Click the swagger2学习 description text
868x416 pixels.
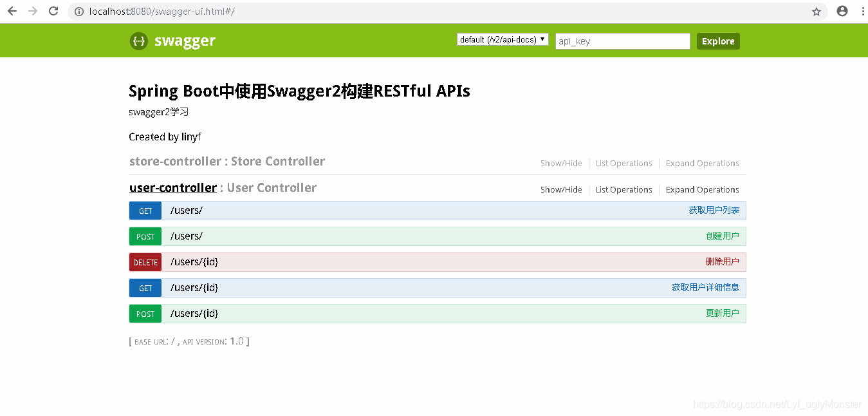click(158, 112)
